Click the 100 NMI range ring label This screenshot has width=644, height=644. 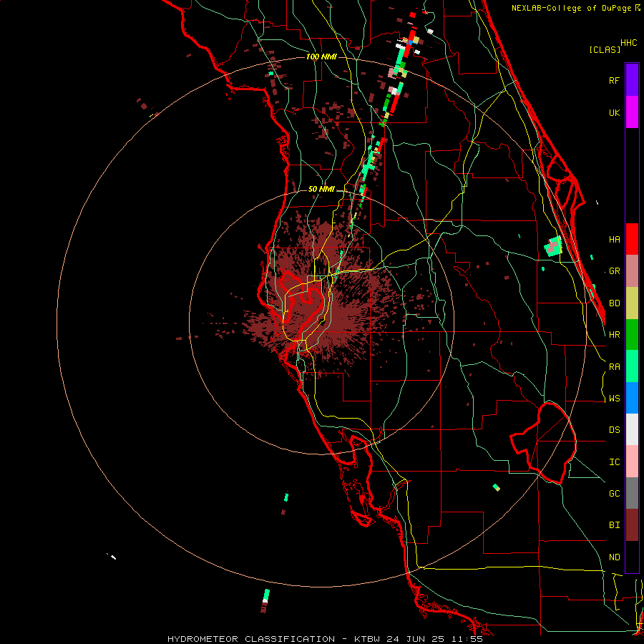[321, 57]
